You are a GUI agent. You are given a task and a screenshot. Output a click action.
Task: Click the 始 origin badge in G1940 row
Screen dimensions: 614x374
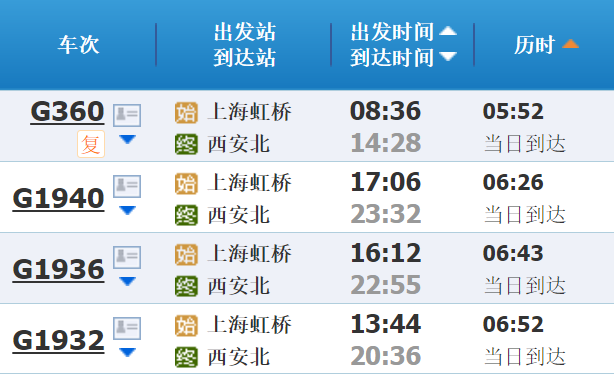(x=186, y=184)
